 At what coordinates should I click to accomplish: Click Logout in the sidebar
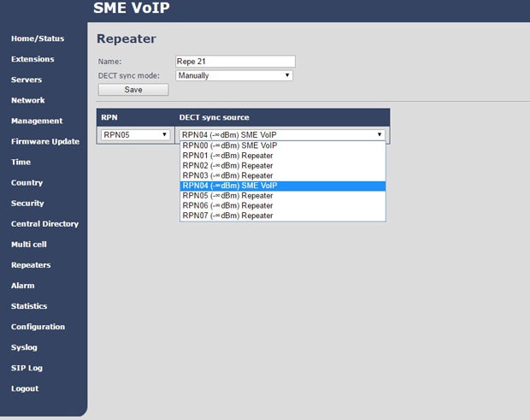25,389
